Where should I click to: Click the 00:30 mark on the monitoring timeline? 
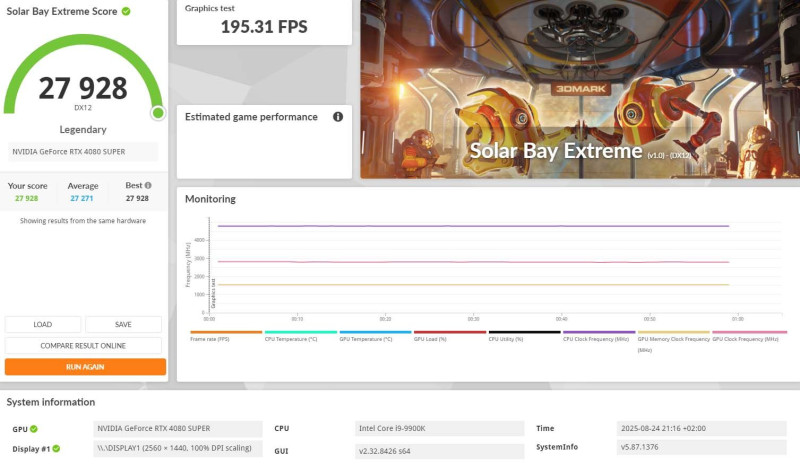click(473, 319)
